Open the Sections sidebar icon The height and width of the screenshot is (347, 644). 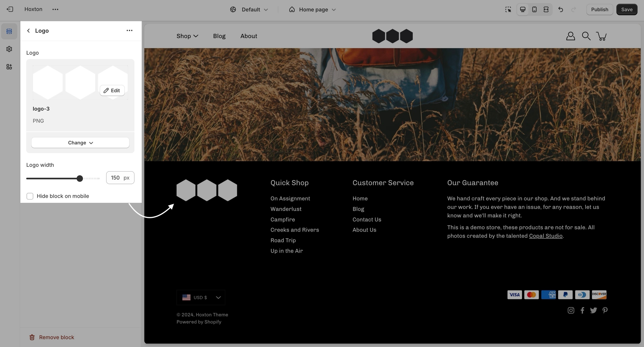click(9, 31)
